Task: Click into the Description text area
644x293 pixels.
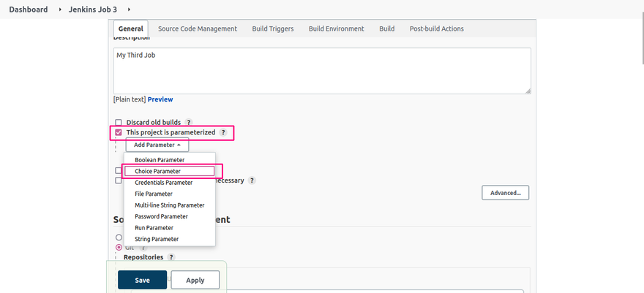Action: (x=322, y=71)
